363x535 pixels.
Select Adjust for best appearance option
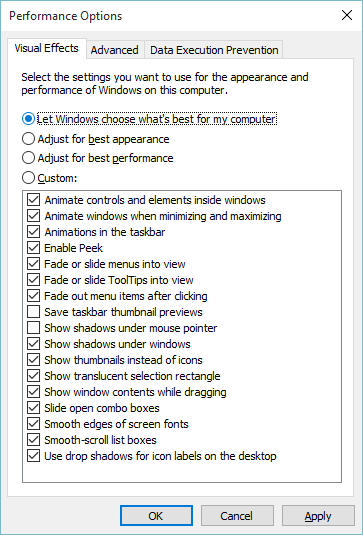tap(28, 139)
